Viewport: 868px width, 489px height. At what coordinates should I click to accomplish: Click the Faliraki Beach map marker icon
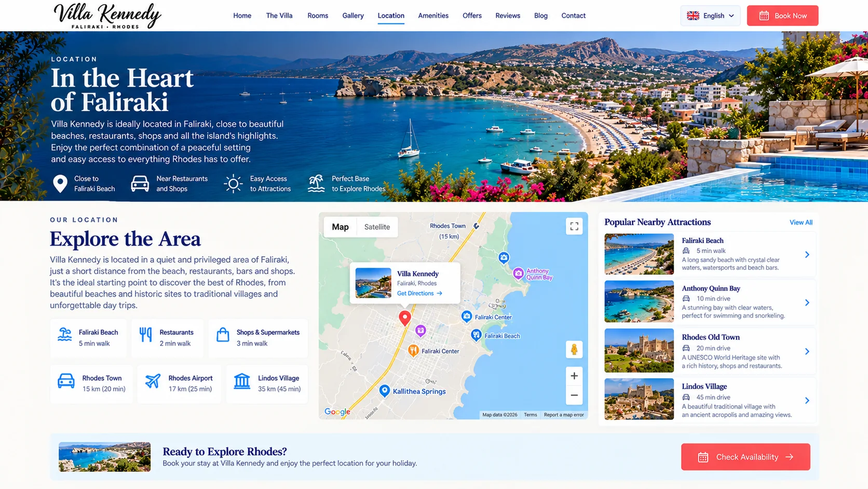coord(476,335)
